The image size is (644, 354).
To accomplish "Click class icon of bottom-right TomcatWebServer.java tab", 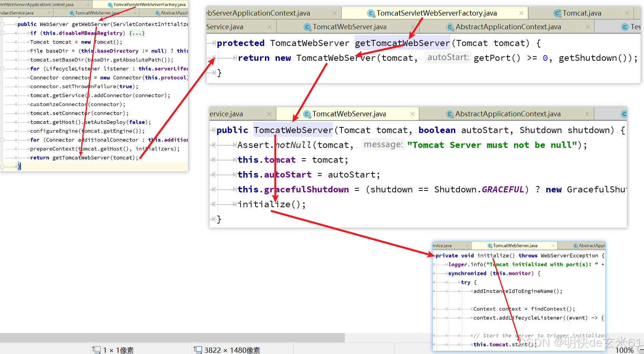I will [490, 246].
